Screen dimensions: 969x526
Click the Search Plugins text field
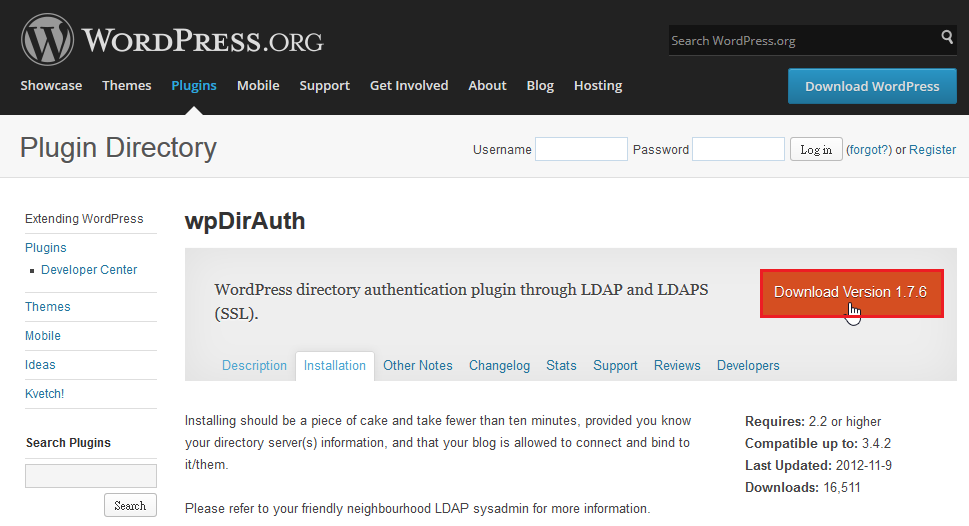pos(91,476)
